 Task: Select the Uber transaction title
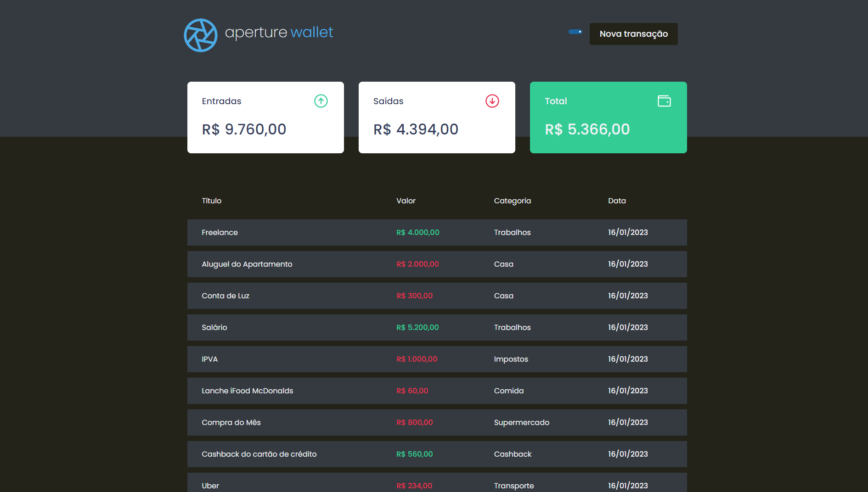210,486
